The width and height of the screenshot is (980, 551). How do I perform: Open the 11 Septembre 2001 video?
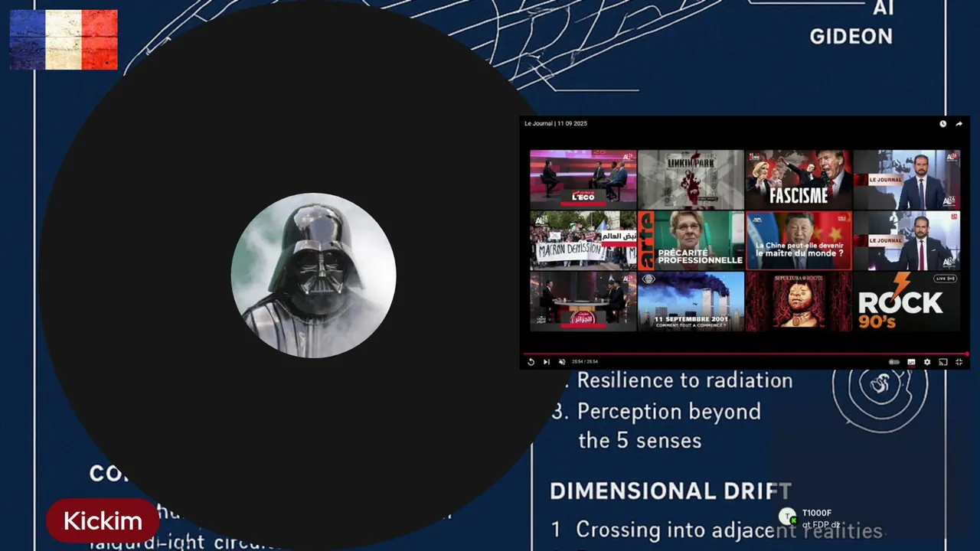(691, 302)
